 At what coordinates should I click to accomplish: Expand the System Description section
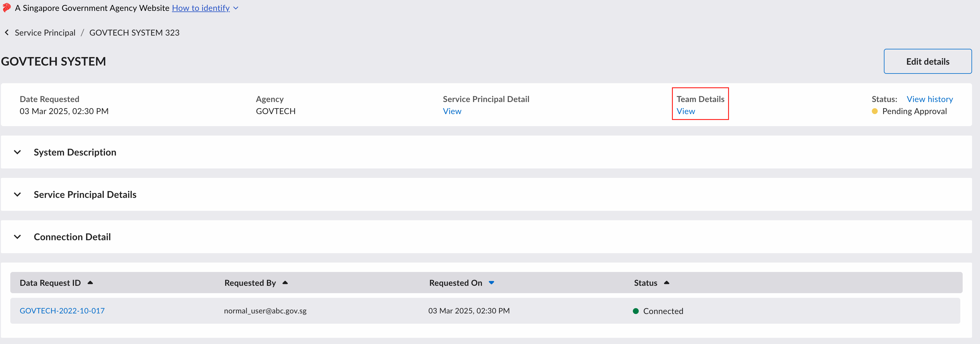(18, 152)
